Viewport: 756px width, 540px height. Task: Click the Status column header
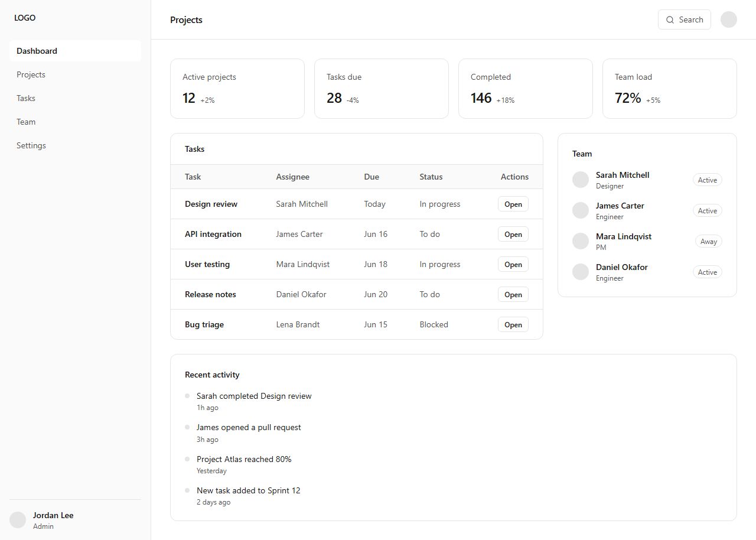431,177
